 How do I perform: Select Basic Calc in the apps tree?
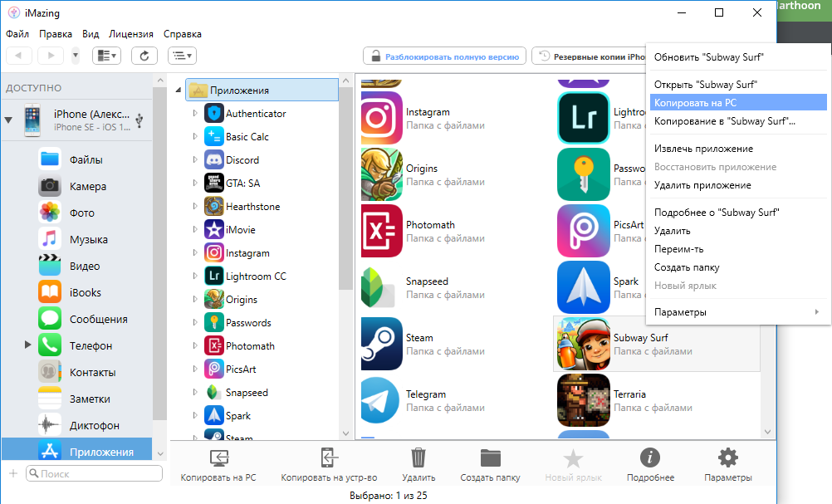click(247, 136)
